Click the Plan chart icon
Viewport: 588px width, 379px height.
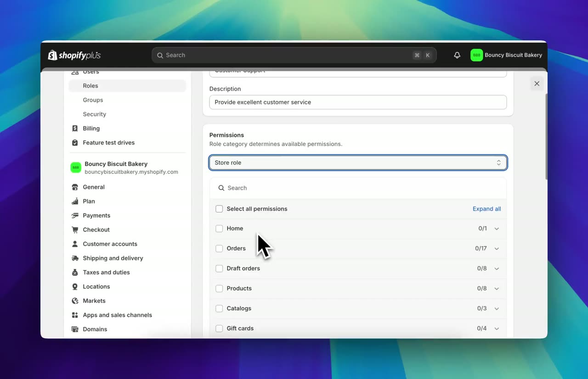coord(75,201)
